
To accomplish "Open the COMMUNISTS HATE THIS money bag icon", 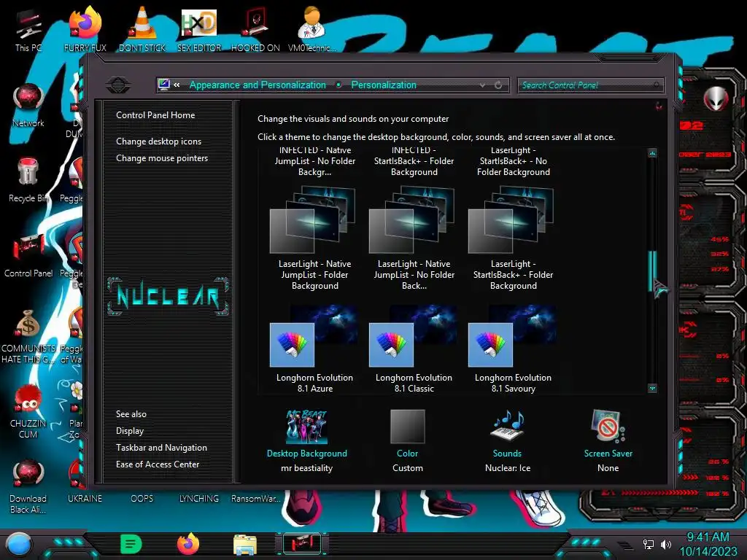I will pyautogui.click(x=28, y=336).
